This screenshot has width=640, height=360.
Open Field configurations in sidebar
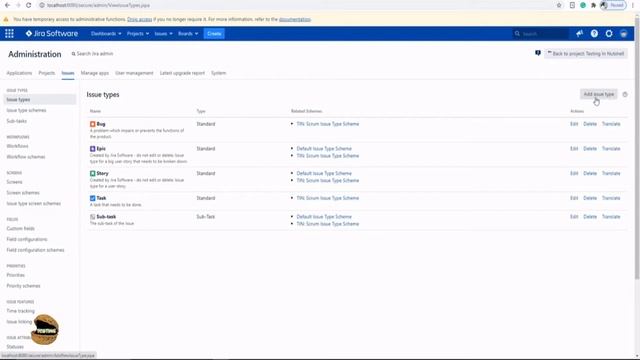pos(27,239)
